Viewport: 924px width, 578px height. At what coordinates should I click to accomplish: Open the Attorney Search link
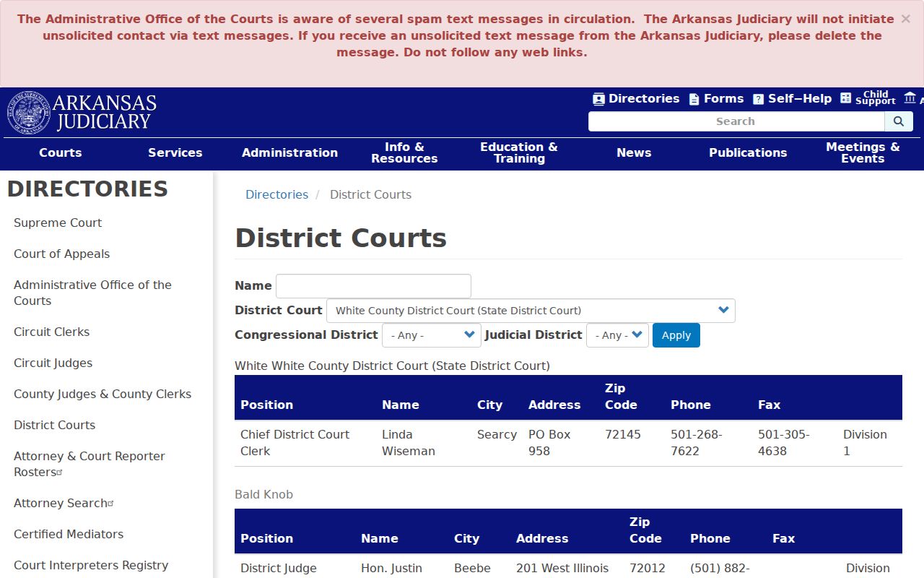point(64,503)
